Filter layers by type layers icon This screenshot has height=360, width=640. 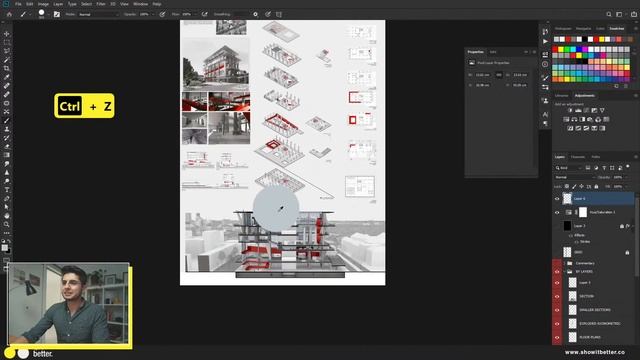[x=604, y=168]
